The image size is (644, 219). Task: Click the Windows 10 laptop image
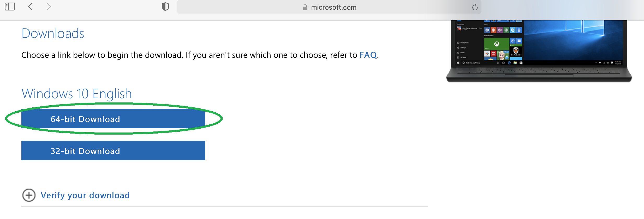coord(539,51)
